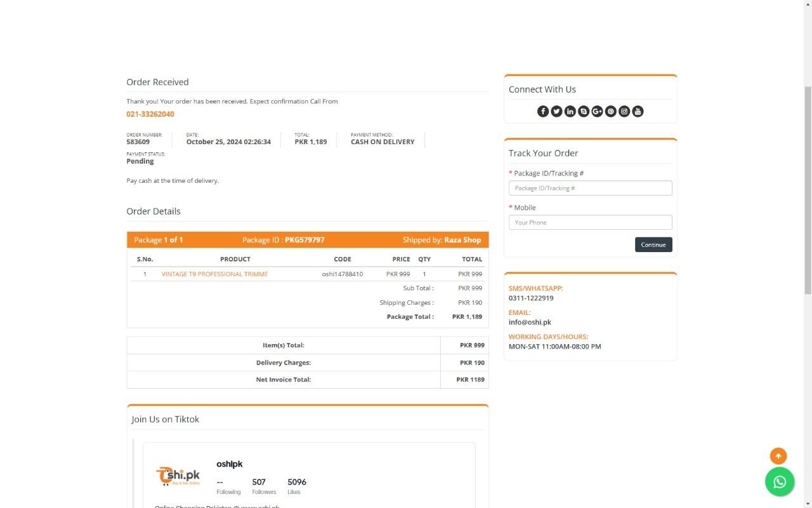Open the green WhatsApp chat bubble
This screenshot has height=508, width=812.
tap(780, 482)
